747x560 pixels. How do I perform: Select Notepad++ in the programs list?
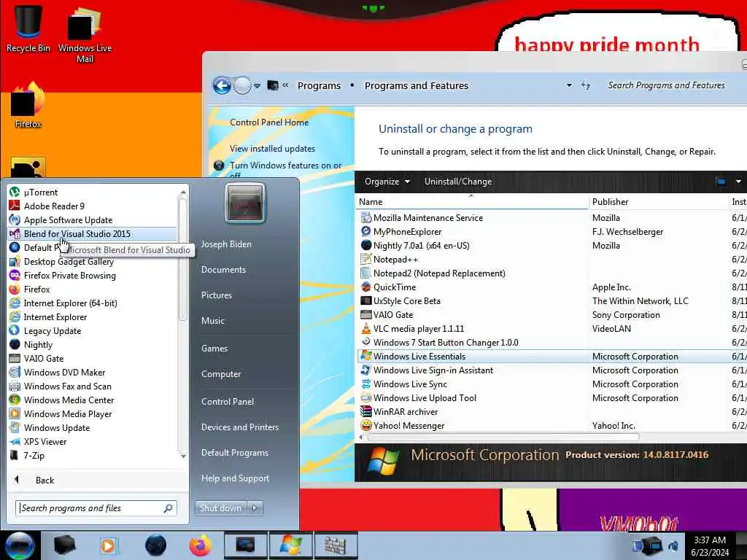pos(551,260)
